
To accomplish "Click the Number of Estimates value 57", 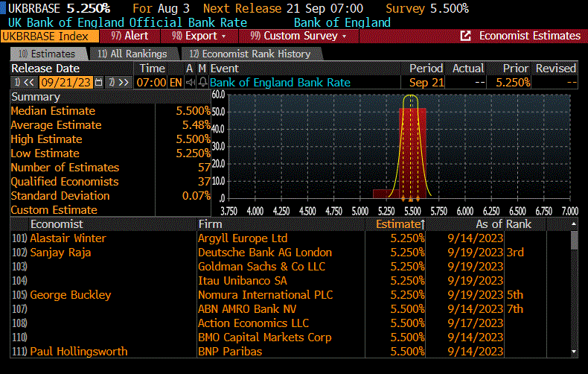I will click(204, 168).
